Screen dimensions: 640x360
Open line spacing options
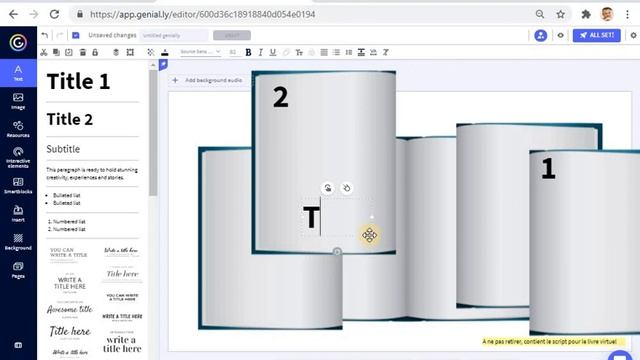coord(349,52)
